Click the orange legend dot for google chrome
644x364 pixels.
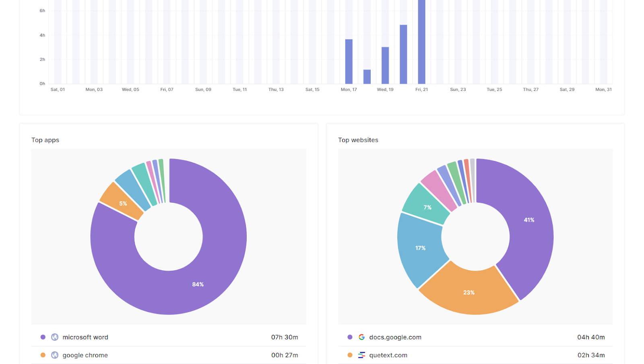[43, 355]
